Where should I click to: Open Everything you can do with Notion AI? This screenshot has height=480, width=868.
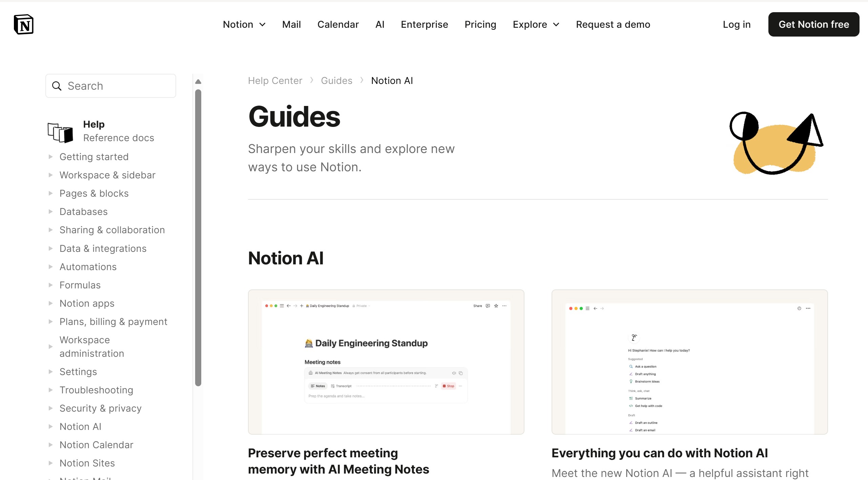coord(659,453)
